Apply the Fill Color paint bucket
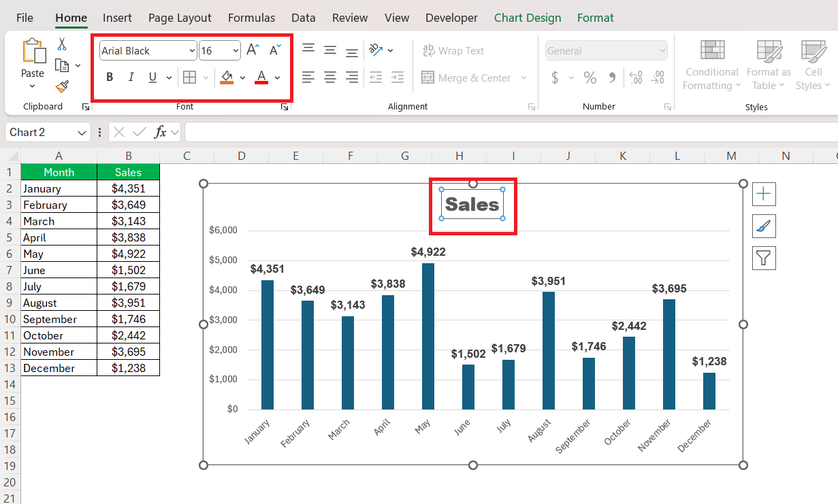The height and width of the screenshot is (504, 838). [227, 78]
